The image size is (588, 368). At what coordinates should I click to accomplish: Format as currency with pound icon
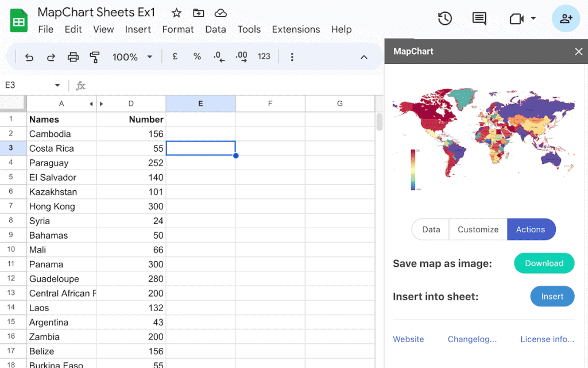click(175, 57)
